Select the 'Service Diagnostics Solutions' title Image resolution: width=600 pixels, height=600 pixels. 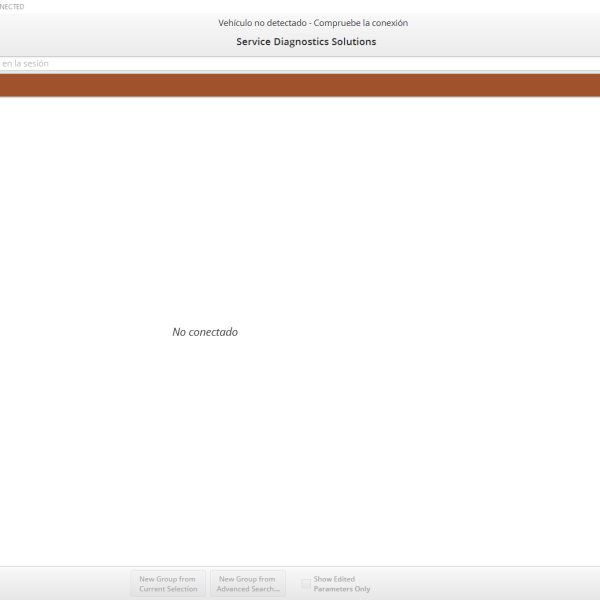306,42
